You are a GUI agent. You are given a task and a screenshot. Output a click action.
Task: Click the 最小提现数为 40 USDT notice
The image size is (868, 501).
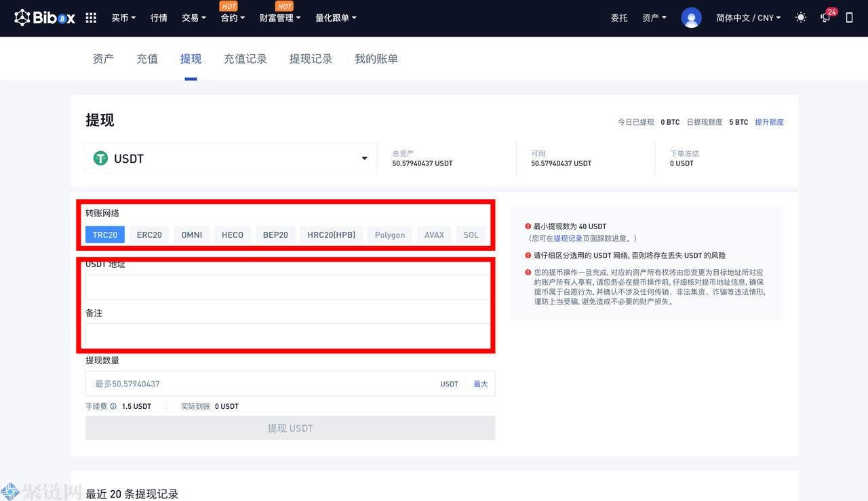(x=570, y=226)
